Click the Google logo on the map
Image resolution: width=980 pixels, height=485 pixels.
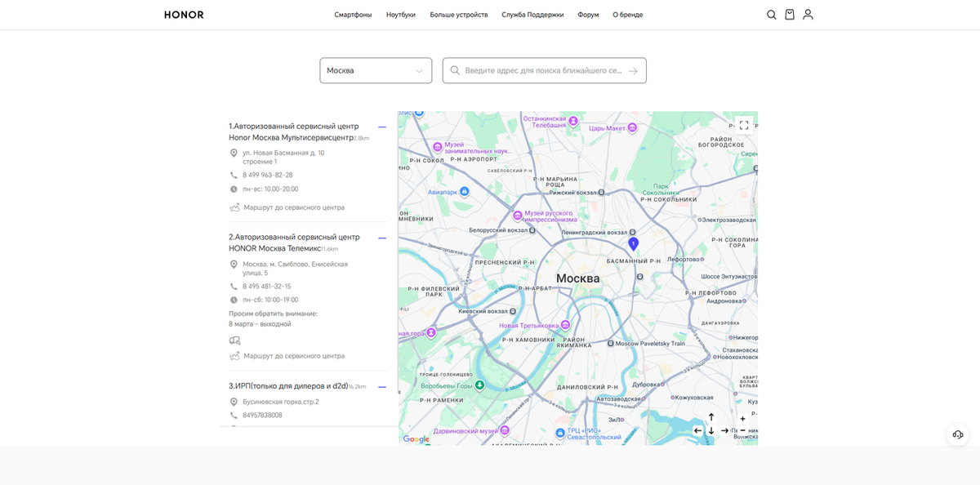(x=416, y=439)
